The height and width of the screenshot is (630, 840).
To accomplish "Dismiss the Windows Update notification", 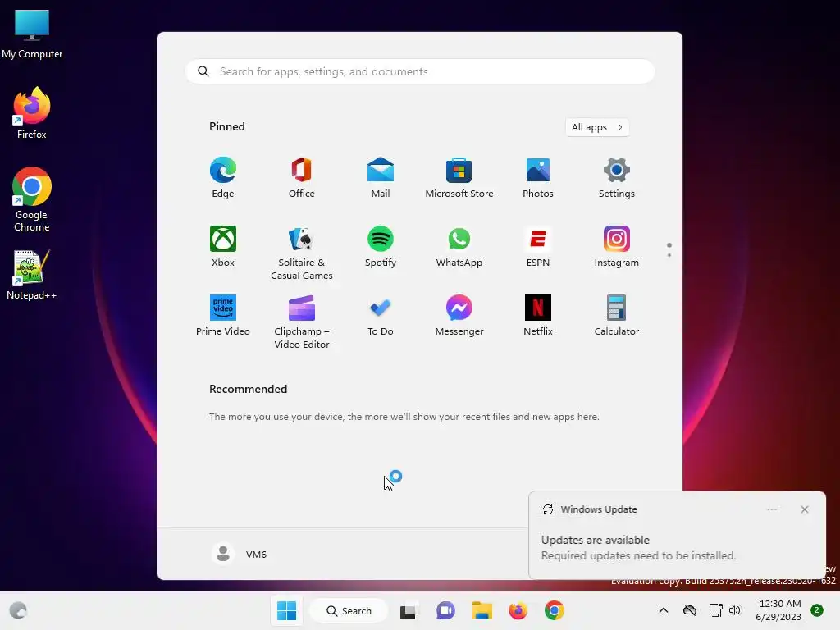I will pos(804,509).
